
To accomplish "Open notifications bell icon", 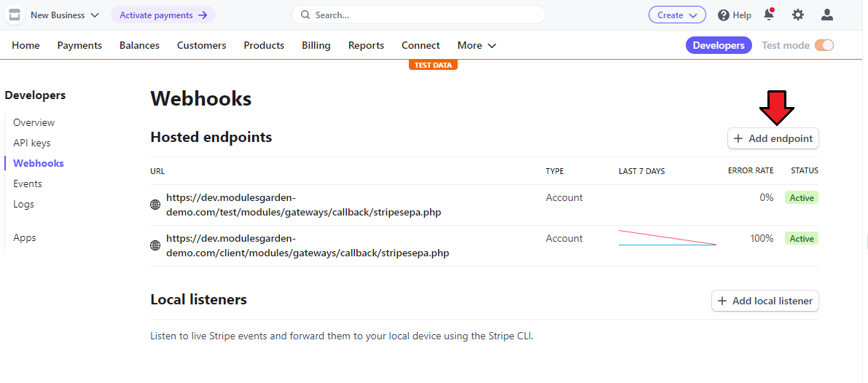I will tap(769, 15).
